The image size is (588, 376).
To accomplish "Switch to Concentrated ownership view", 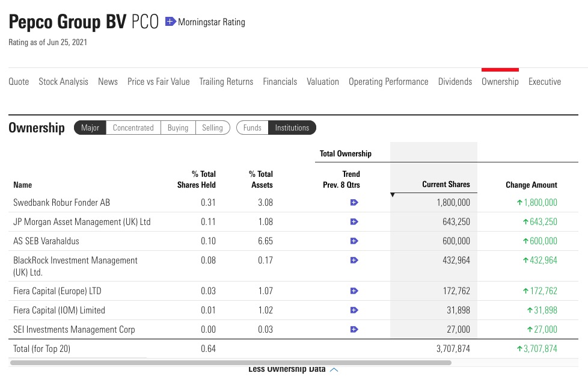I will 133,128.
